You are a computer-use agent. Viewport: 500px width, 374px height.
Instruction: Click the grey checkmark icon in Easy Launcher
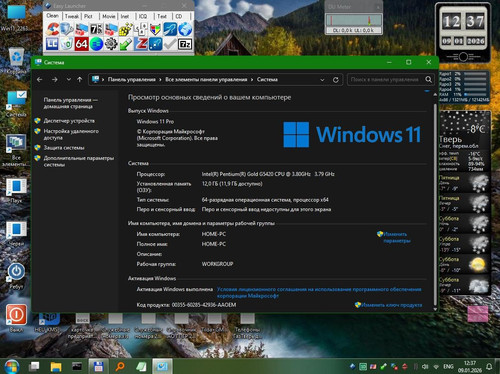(170, 44)
